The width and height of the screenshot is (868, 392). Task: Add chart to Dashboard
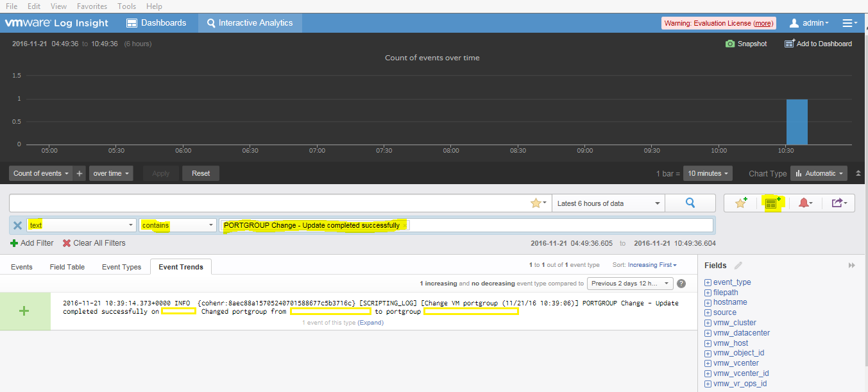[x=819, y=44]
